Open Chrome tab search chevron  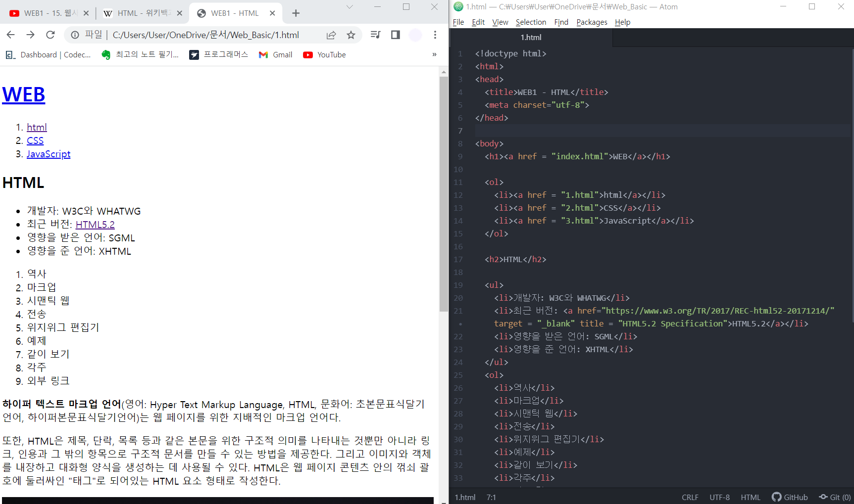[350, 7]
